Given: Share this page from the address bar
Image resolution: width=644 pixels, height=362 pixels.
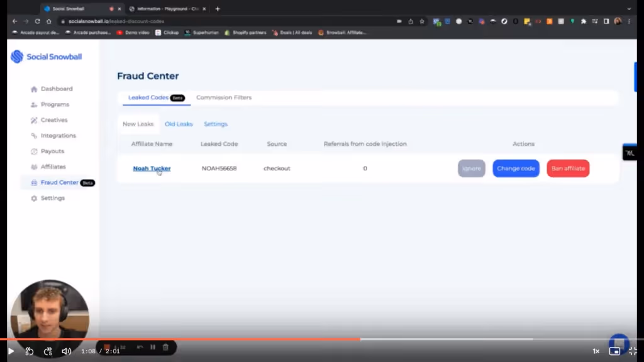Looking at the screenshot, I should click(x=410, y=21).
